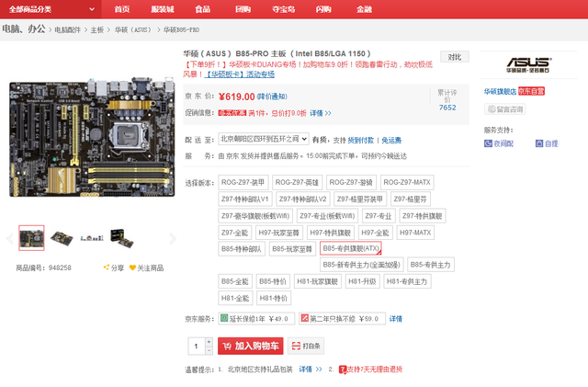Open promotion 详情 link beside 总价打9.0折
Image resolution: width=588 pixels, height=387 pixels.
point(321,113)
